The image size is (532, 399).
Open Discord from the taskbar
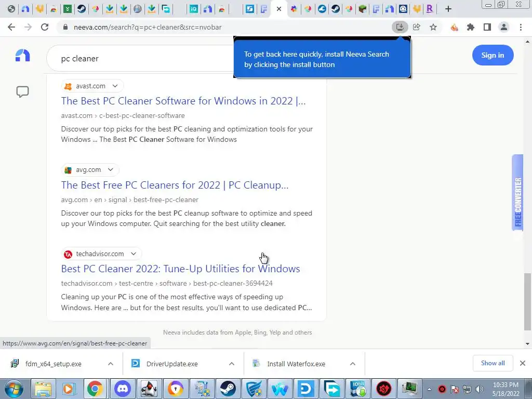[123, 389]
